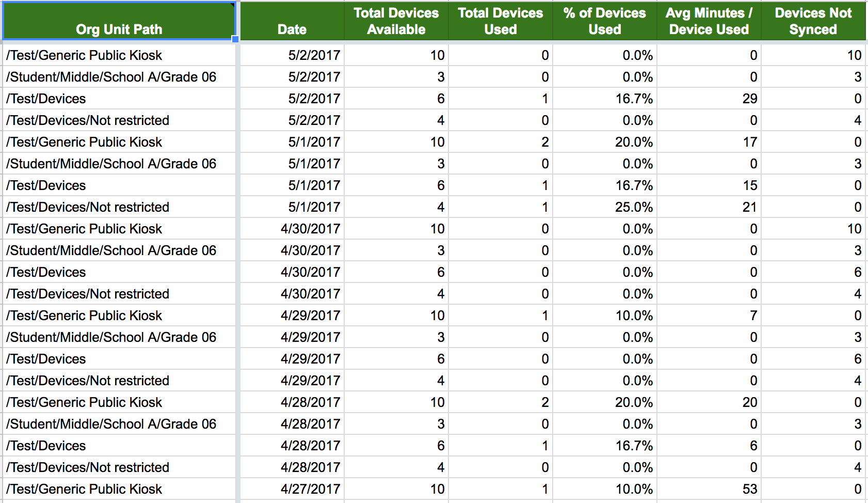Click the 29 average minutes cell
Screen dimensions: 868x503
click(x=709, y=99)
